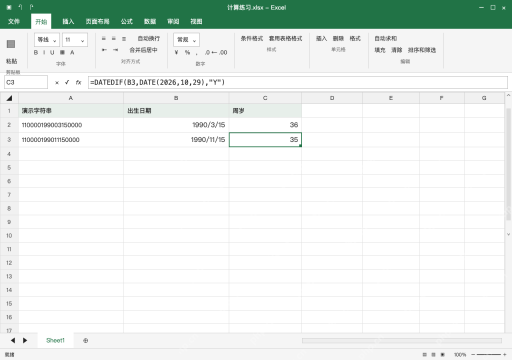Toggle italic formatting (I)
Screen dimensions: 512x360
[44, 52]
